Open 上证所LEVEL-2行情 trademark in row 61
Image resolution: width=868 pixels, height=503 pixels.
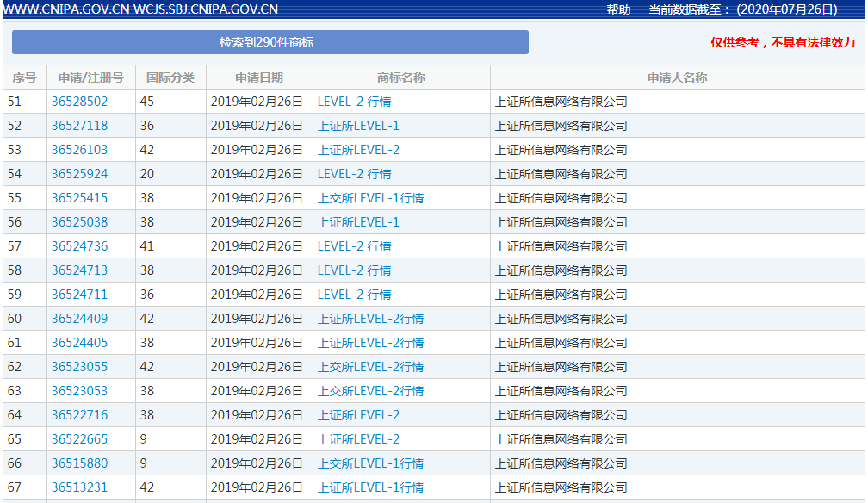click(x=370, y=343)
